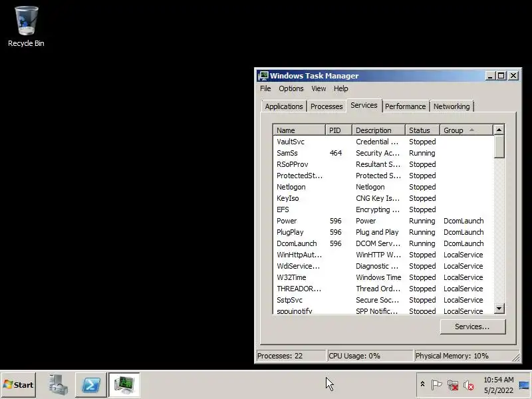Click the scrollbar up arrow in services list
532x399 pixels.
click(x=499, y=130)
